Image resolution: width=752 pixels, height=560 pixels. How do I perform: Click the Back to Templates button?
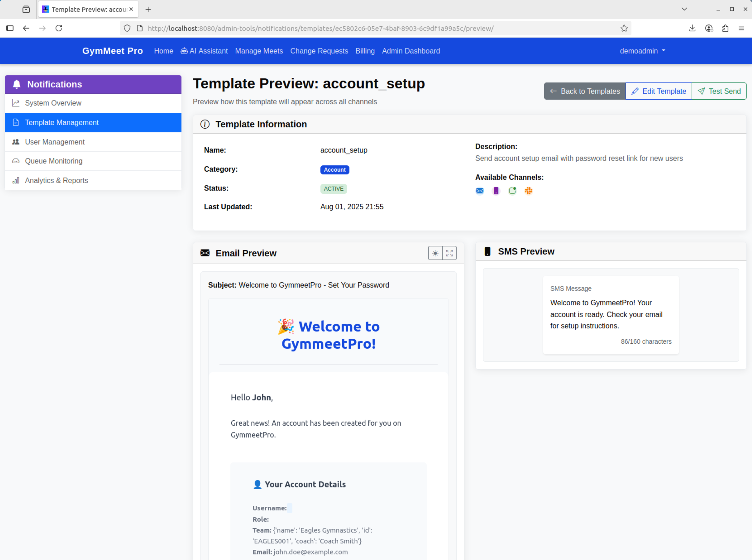click(x=584, y=91)
